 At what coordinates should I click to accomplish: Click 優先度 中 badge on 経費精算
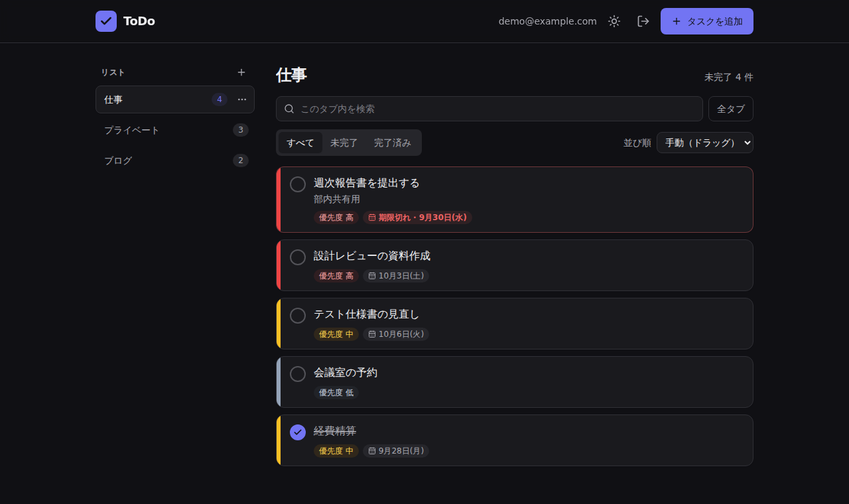click(x=336, y=451)
